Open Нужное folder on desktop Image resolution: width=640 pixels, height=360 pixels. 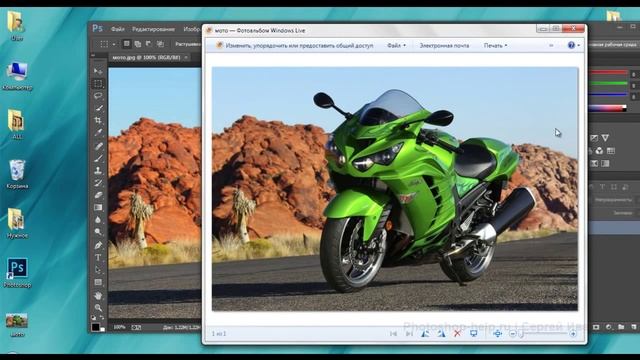click(x=17, y=223)
